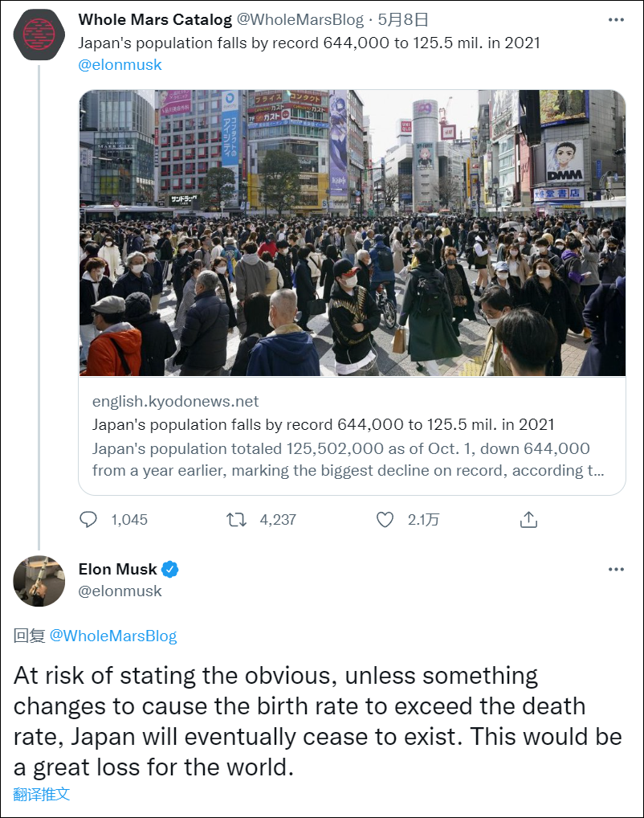Click the retweet arrows icon
Screen dimensions: 644x818
pos(236,520)
